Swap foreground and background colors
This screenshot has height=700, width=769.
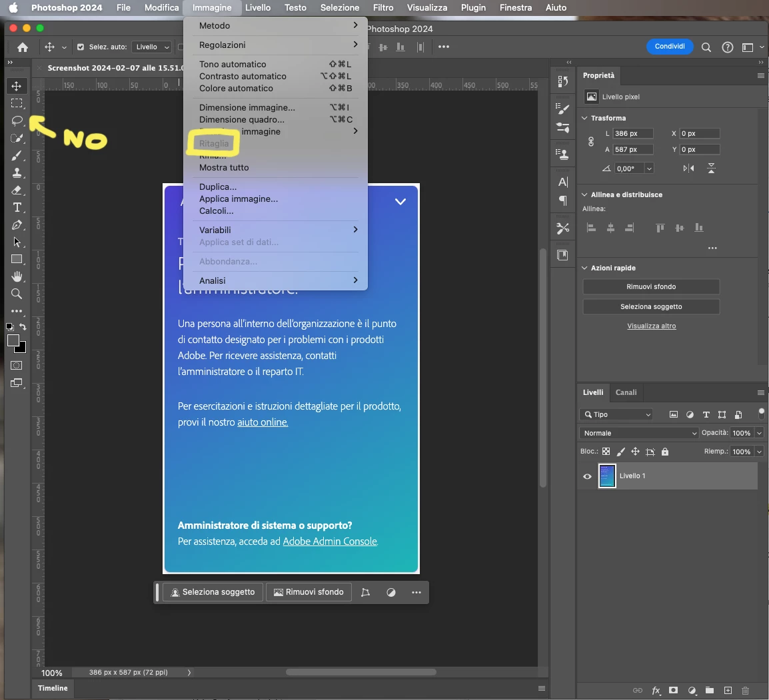(x=23, y=327)
